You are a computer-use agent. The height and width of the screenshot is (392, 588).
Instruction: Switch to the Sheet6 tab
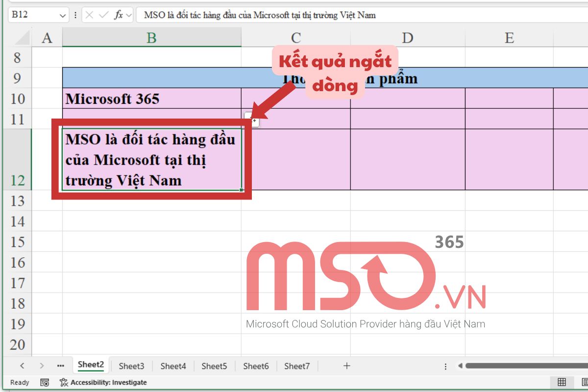coord(256,366)
